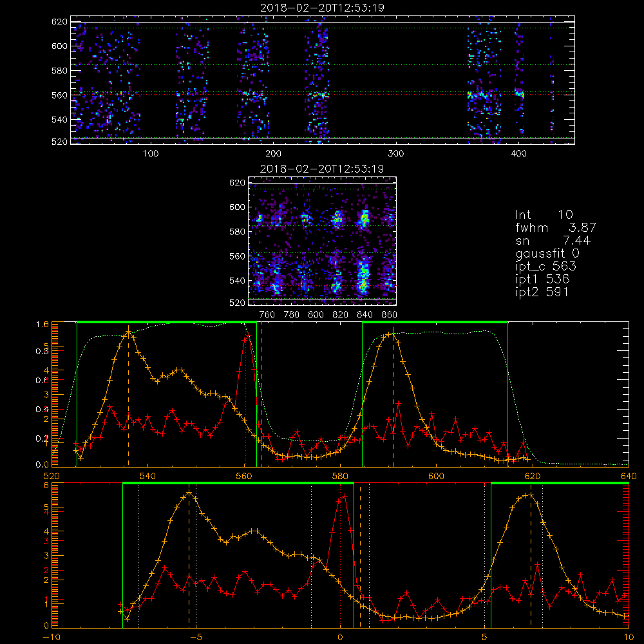Viewport: 644px width, 644px height.
Task: Click the 580 y-axis label of the middle image
Action: (x=237, y=232)
